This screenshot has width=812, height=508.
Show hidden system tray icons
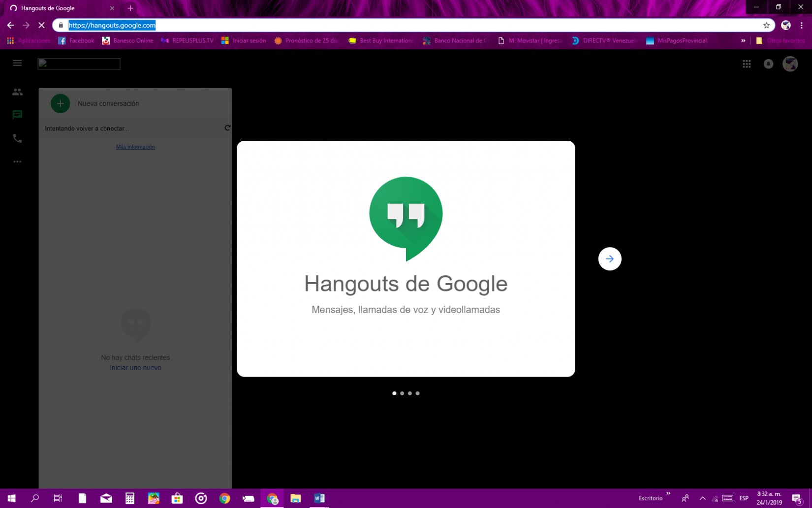[702, 498]
